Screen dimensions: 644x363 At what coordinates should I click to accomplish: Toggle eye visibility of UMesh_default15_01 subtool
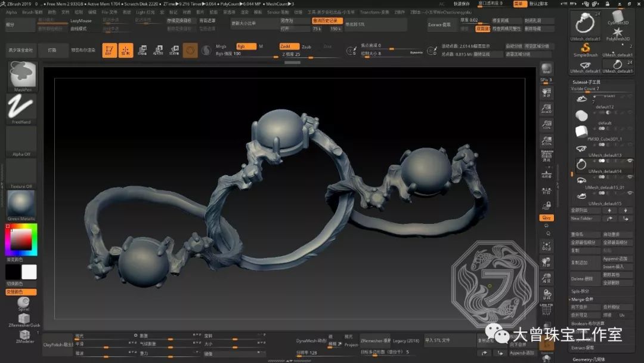pos(630,177)
